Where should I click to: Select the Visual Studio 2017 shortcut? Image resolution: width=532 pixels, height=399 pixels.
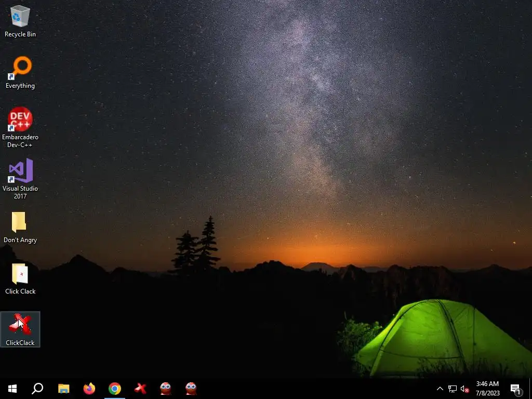[x=20, y=179]
